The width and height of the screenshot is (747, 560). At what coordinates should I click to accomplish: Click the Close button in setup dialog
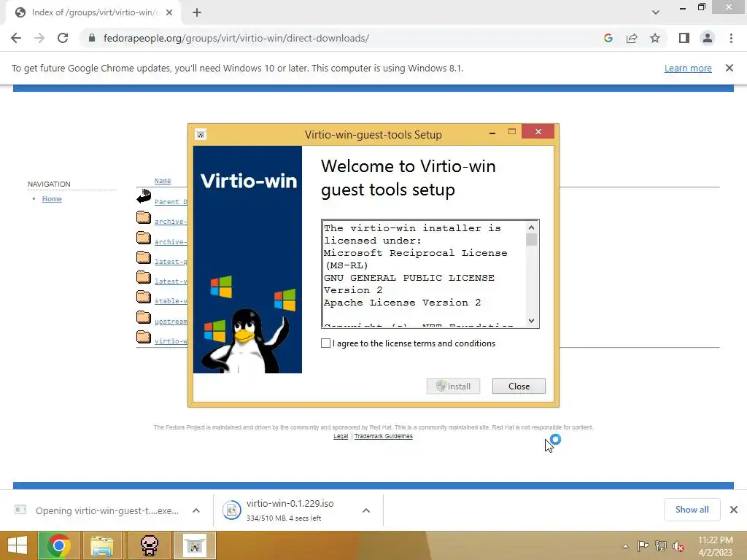(519, 386)
